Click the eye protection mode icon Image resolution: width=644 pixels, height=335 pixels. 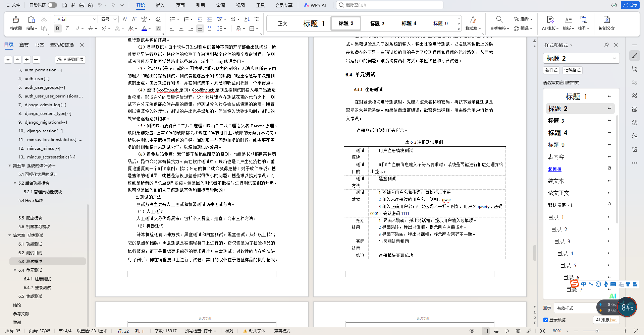coord(472,331)
